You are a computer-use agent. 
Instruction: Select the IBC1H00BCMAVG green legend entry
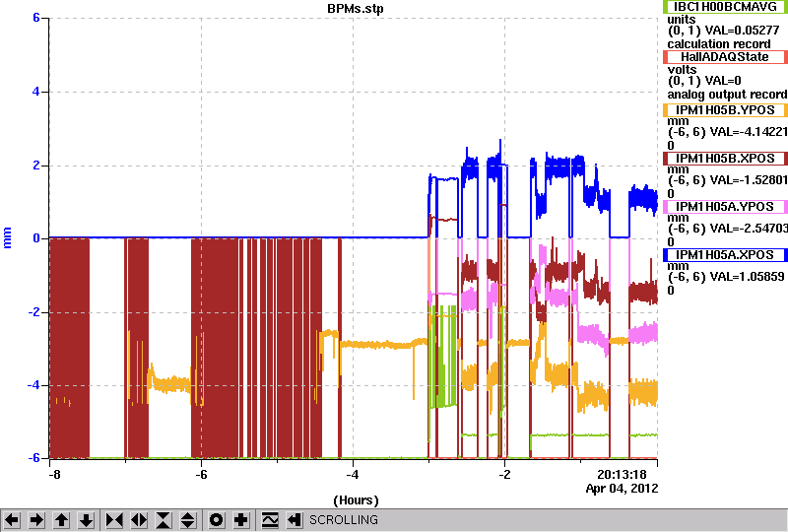pos(725,7)
